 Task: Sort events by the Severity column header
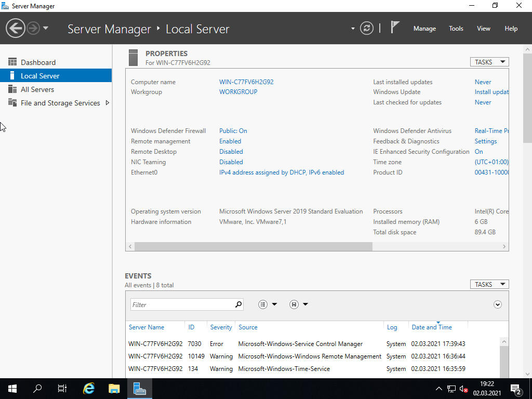[220, 327]
